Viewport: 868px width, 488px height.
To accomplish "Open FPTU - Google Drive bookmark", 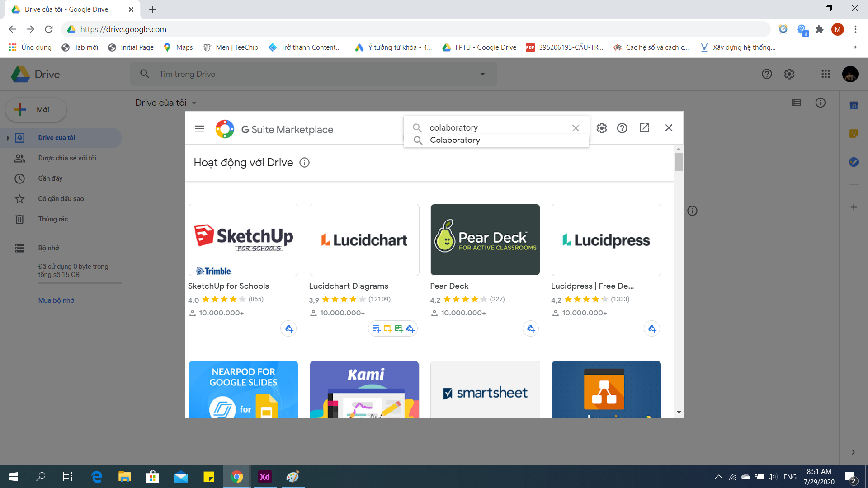I will (x=479, y=47).
